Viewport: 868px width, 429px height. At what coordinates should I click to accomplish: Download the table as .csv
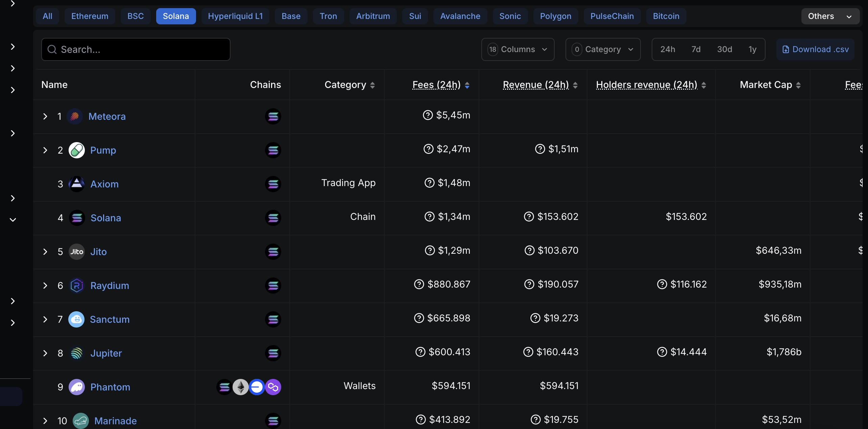click(815, 49)
